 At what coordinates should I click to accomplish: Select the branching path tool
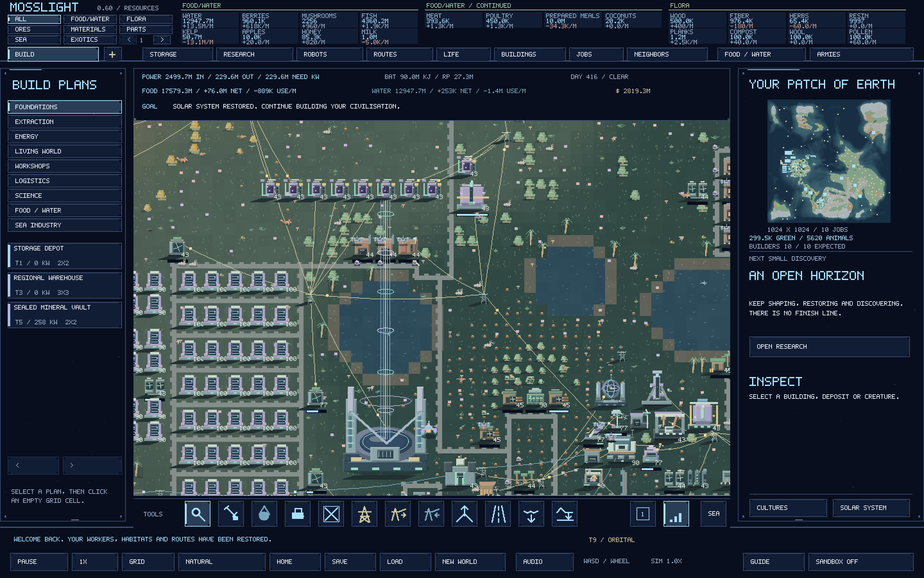(465, 514)
